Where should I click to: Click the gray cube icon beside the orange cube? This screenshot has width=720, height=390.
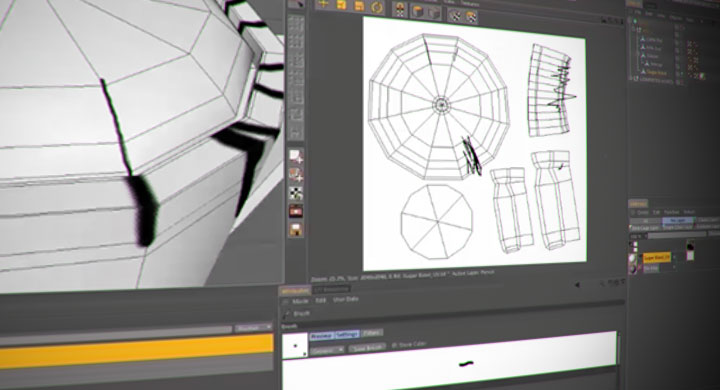[x=434, y=13]
